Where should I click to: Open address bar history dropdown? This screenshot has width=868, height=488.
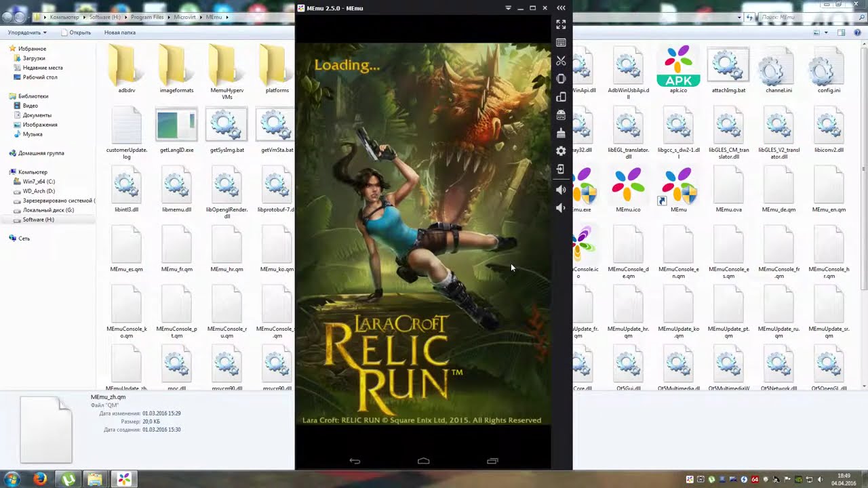pos(739,17)
